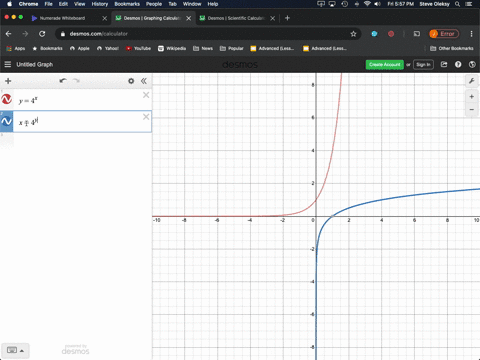The width and height of the screenshot is (480, 360).
Task: Open the Window menu
Action: coord(192,4)
